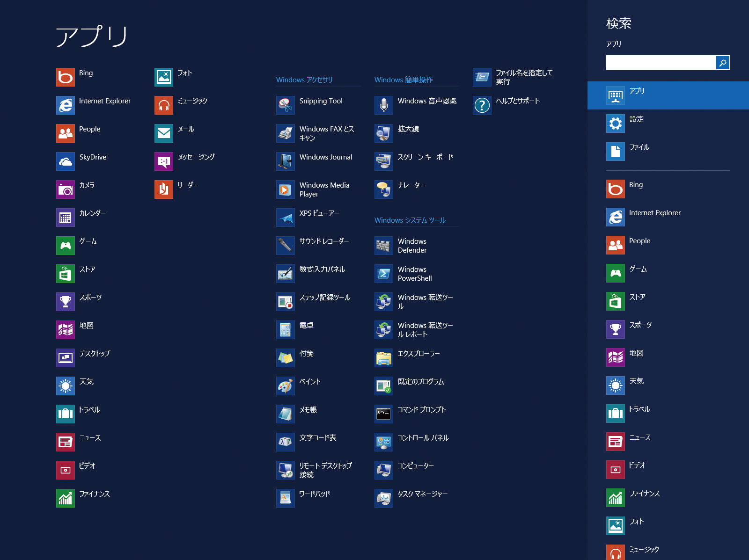Image resolution: width=749 pixels, height=560 pixels.
Task: Choose Bing in the search sidebar list
Action: coord(668,189)
